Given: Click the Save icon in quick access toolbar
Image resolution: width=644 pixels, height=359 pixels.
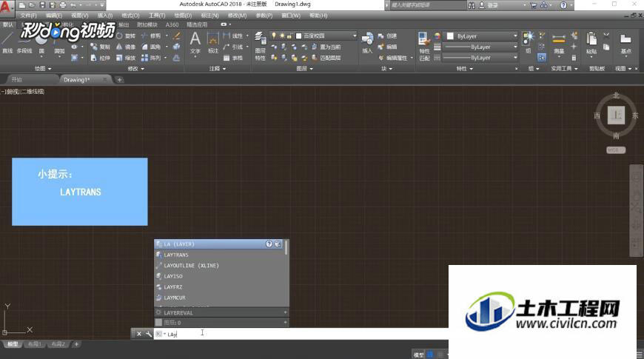Looking at the screenshot, I should 42,5.
